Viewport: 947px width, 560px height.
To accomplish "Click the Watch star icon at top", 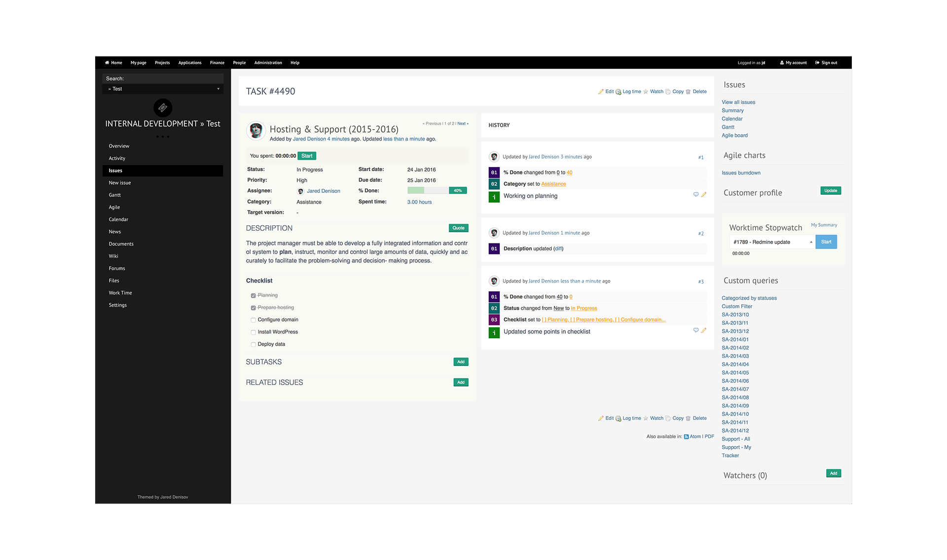I will click(x=646, y=92).
